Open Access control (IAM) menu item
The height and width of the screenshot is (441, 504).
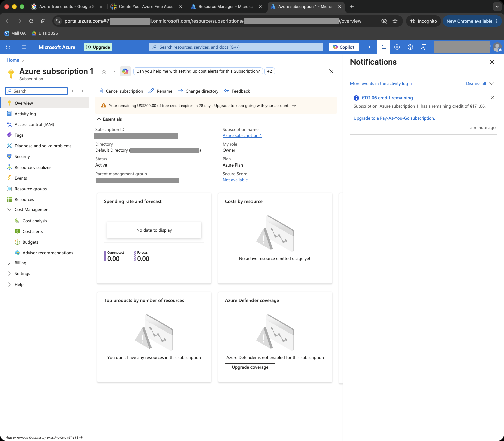coord(34,125)
